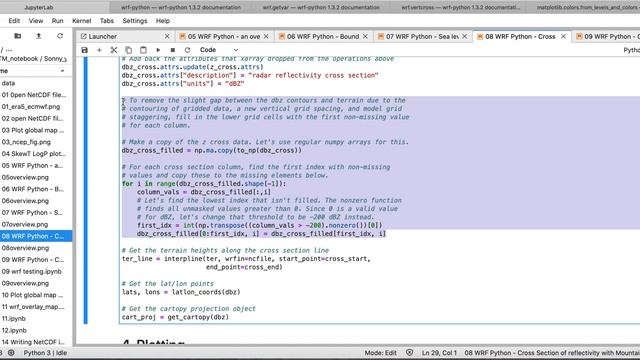Select 05overview.png in file list
The width and height of the screenshot is (640, 360).
36,177
